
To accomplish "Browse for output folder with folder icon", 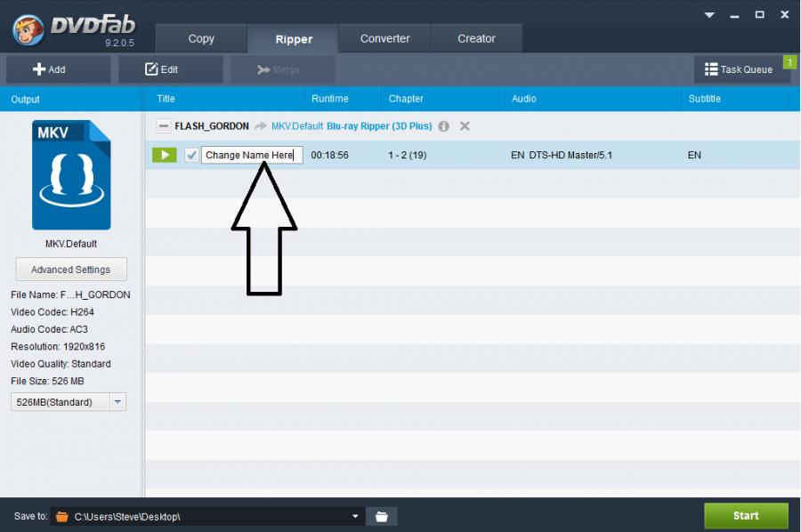I will tap(382, 516).
